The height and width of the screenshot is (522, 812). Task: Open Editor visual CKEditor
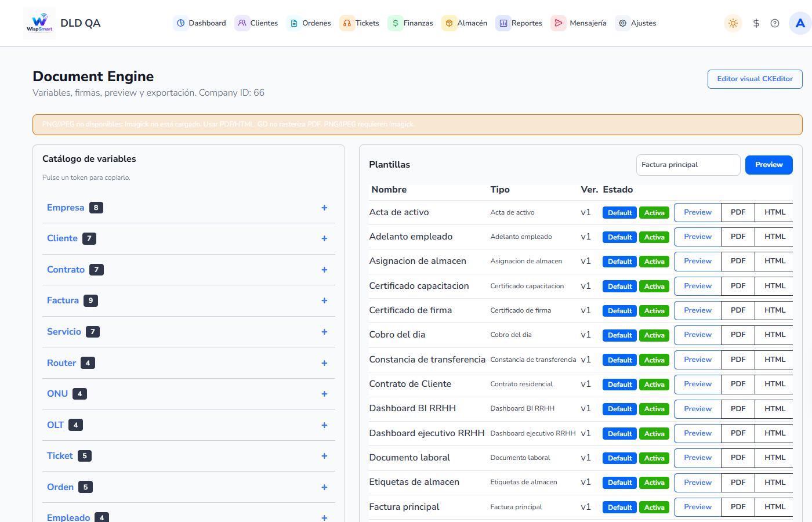click(x=755, y=79)
